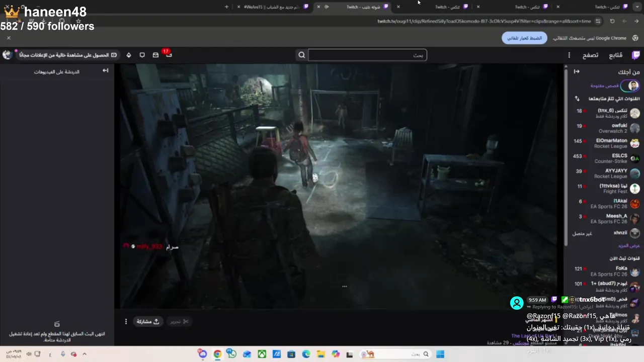The height and width of the screenshot is (362, 644).
Task: Click the ad-free viewing offer button
Action: [68, 55]
